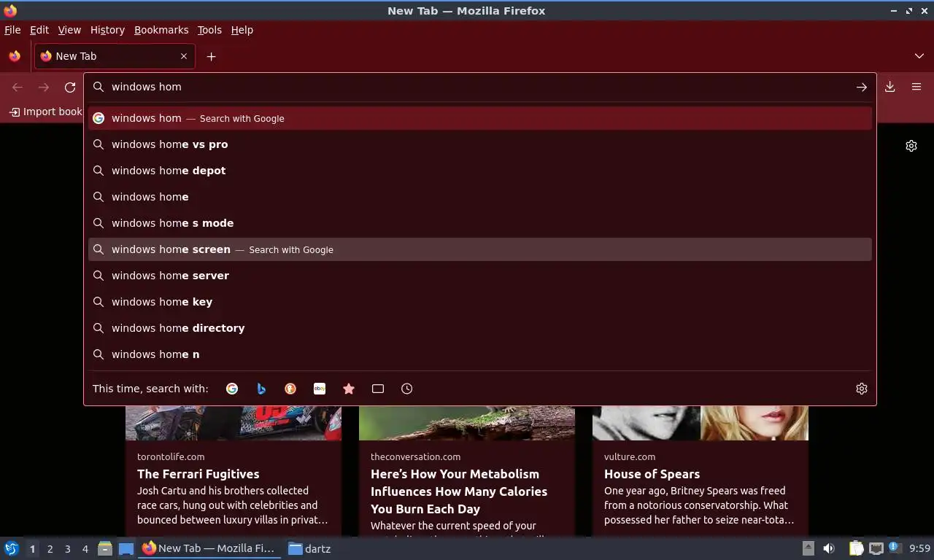Click the system application launcher icon
Screen dimensions: 934x560
click(12, 548)
